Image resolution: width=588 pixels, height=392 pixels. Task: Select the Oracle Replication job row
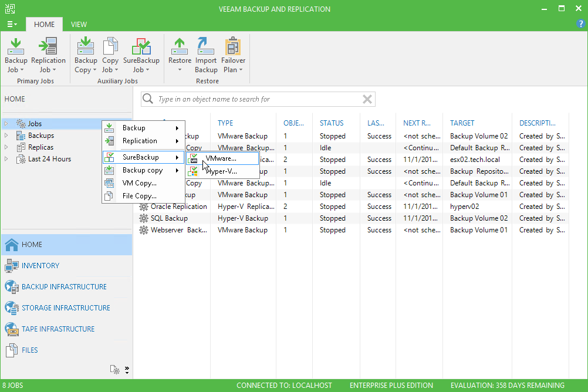(352, 207)
